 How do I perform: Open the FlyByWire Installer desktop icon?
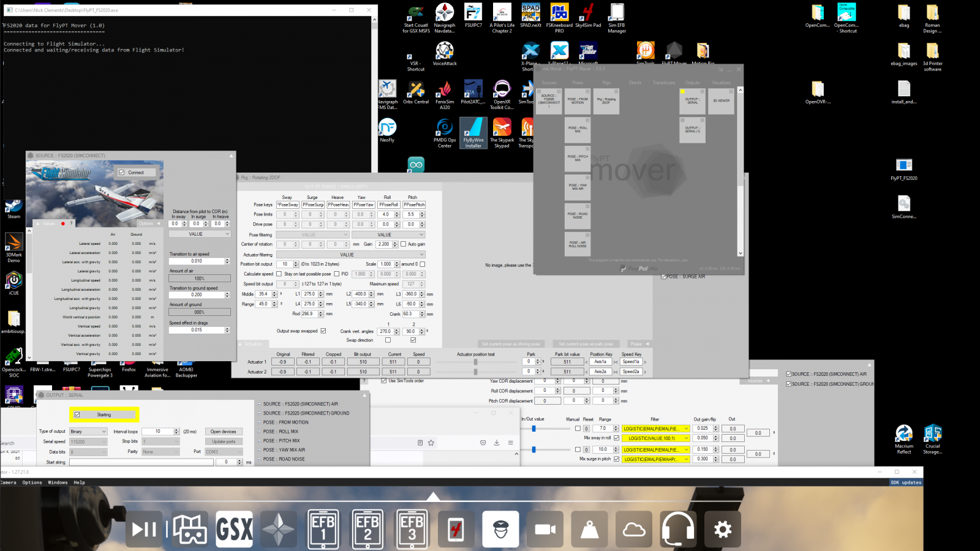point(473,133)
